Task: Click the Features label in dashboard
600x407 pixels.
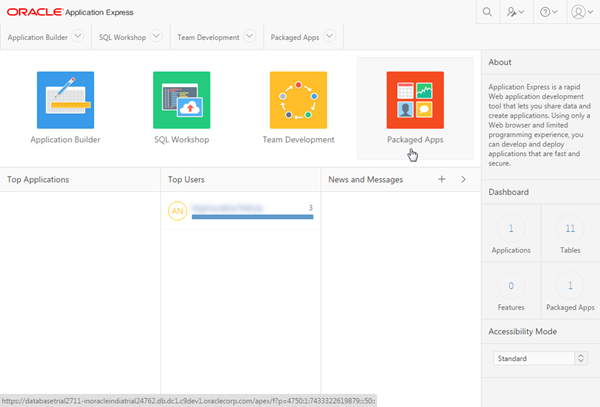Action: [511, 308]
